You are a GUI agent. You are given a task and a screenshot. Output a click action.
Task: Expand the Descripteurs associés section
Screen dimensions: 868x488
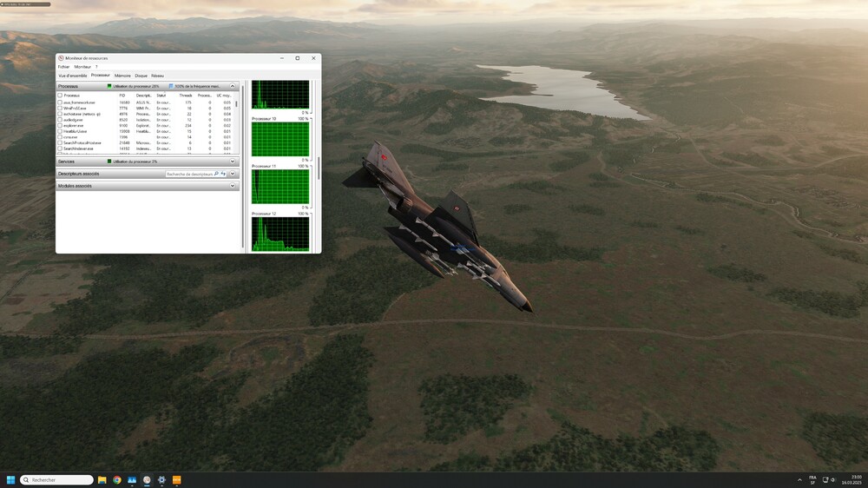[233, 174]
